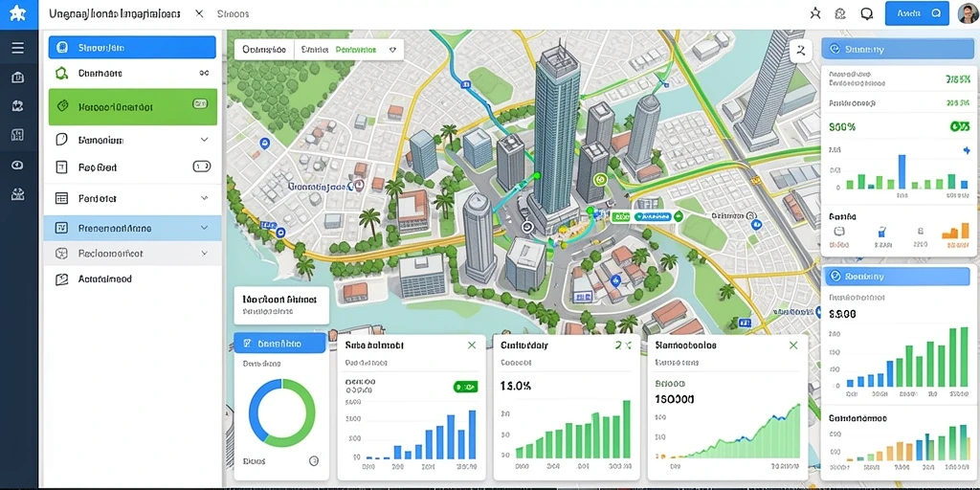980x490 pixels.
Task: Close the first tab with the X icon
Action: [199, 13]
